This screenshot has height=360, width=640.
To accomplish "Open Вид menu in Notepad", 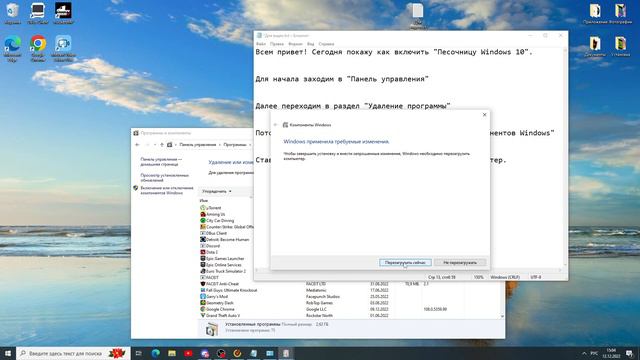I will [311, 44].
